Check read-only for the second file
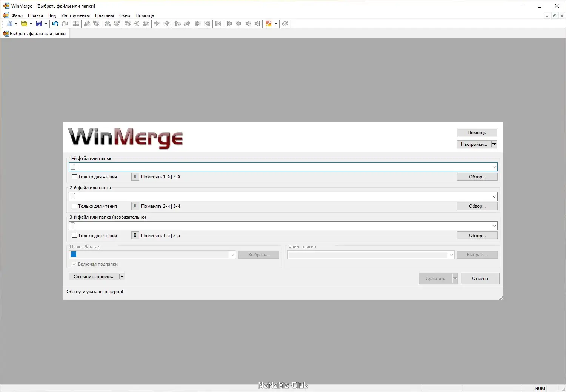The image size is (566, 392). coord(74,206)
